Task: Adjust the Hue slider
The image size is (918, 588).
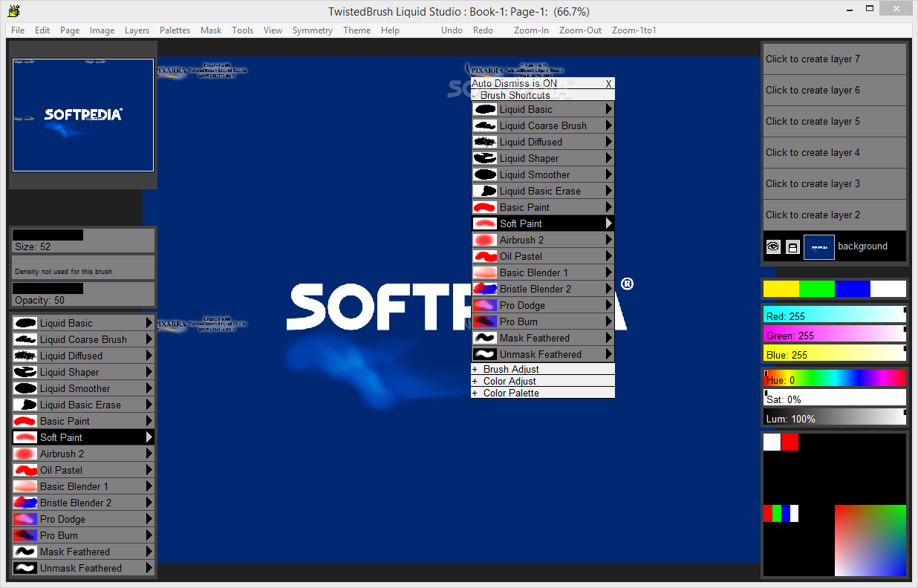Action: (x=835, y=378)
